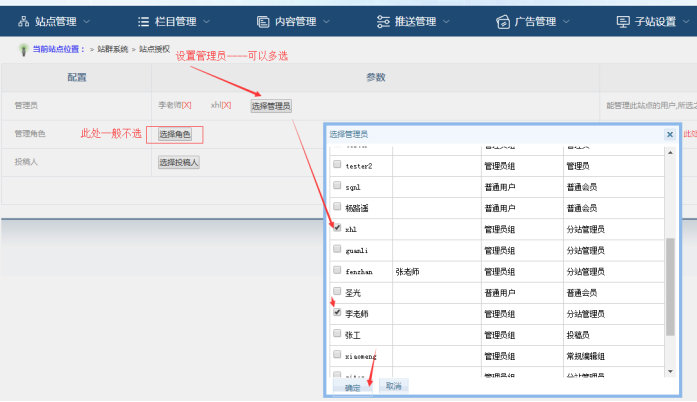The width and height of the screenshot is (697, 402).
Task: Expand the 广告管理 dropdown arrow
Action: (x=566, y=21)
